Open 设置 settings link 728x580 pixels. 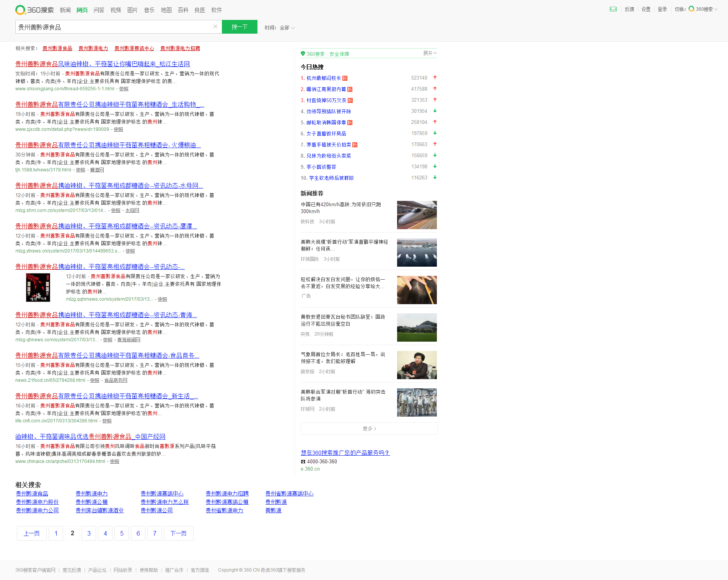pos(646,9)
